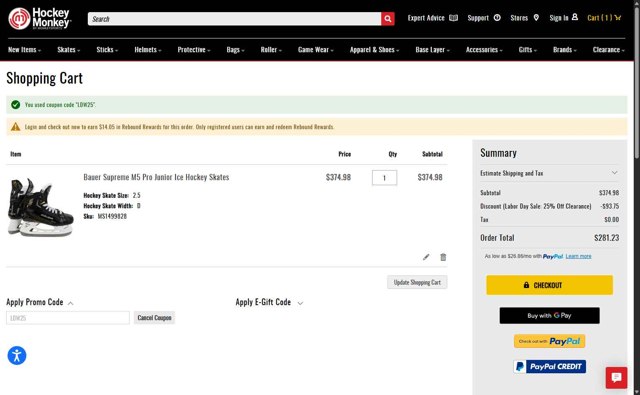Click the item price $374.98 in Price column
The height and width of the screenshot is (395, 640).
pyautogui.click(x=338, y=178)
